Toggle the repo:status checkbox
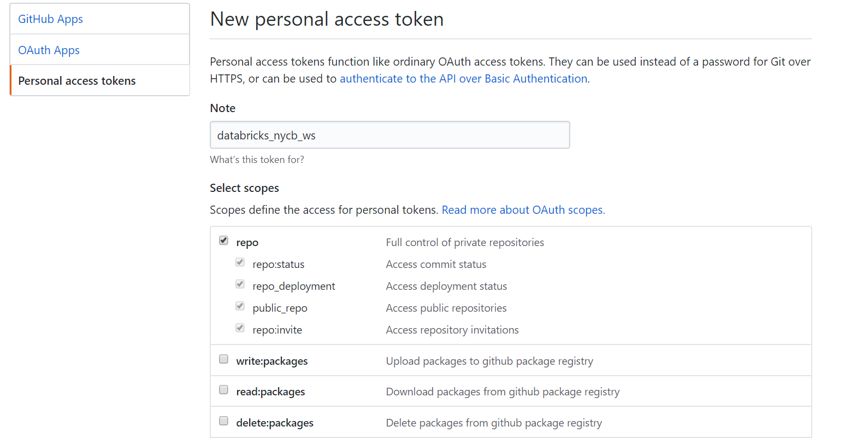This screenshot has width=868, height=438. [x=240, y=262]
